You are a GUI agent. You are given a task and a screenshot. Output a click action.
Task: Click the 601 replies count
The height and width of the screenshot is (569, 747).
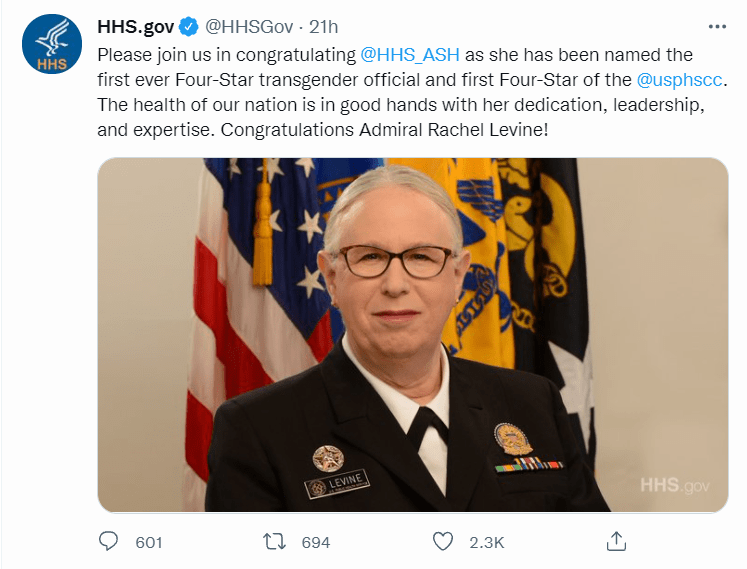[149, 542]
